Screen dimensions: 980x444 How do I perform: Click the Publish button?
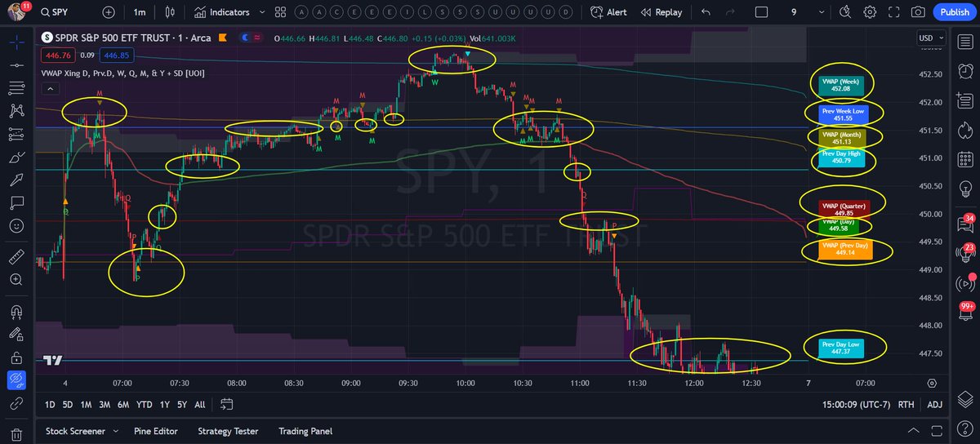[954, 12]
